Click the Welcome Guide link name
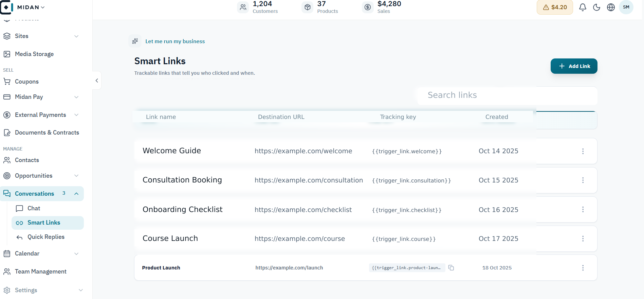Image resolution: width=644 pixels, height=299 pixels. point(172,151)
